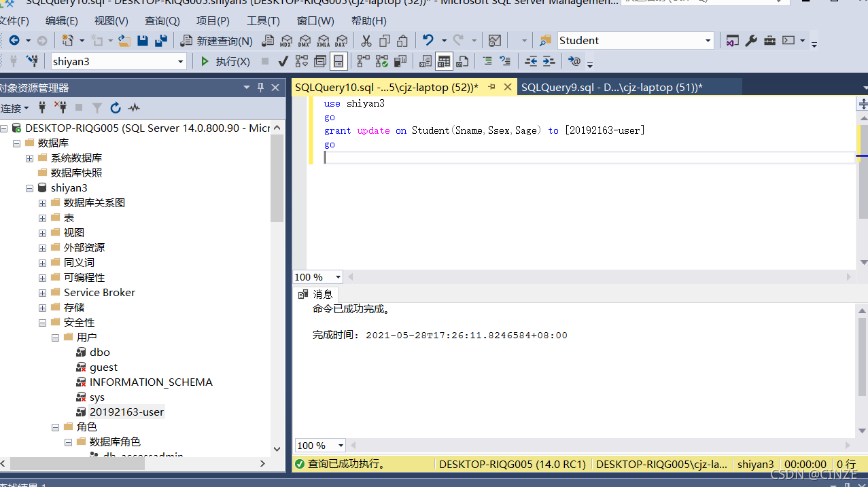Switch output to Results to File
Viewport: 868px width, 487px height.
[x=462, y=61]
